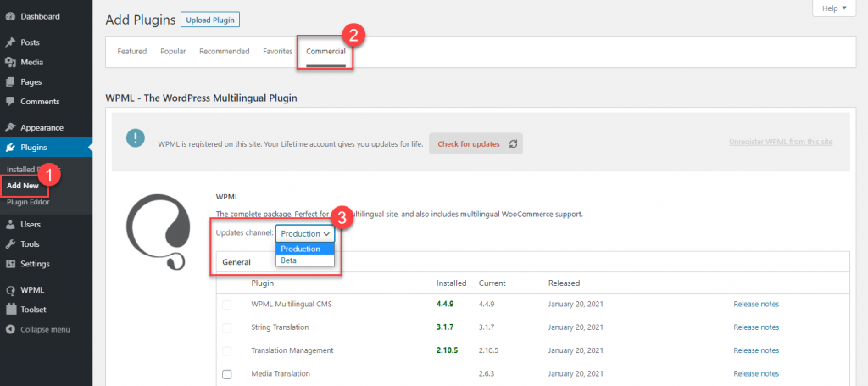
Task: Open Release notes for WPML Multilingual CMS
Action: 756,304
